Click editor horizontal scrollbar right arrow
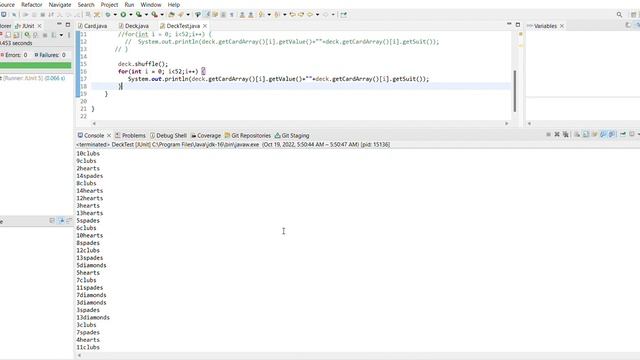640x360 pixels. click(x=507, y=123)
